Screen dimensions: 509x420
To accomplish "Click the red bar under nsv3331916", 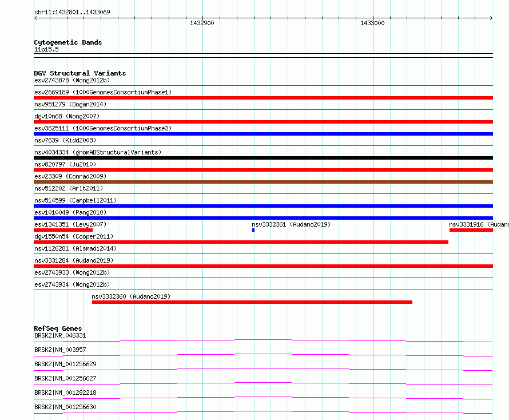I will (471, 230).
